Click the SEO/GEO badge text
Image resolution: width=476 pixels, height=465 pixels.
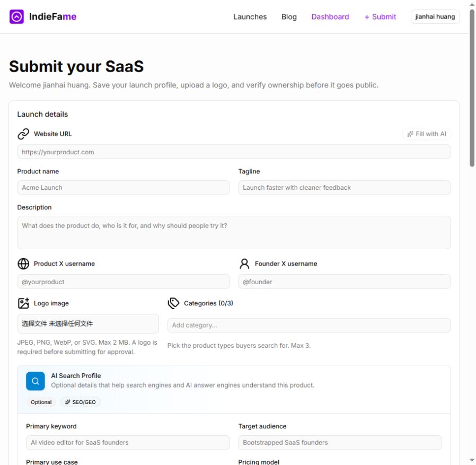[84, 402]
